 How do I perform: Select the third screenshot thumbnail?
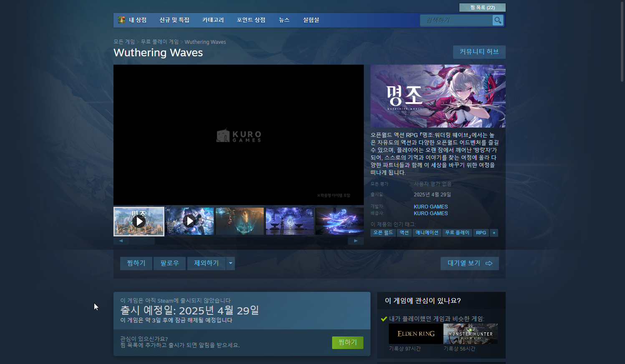tap(239, 221)
